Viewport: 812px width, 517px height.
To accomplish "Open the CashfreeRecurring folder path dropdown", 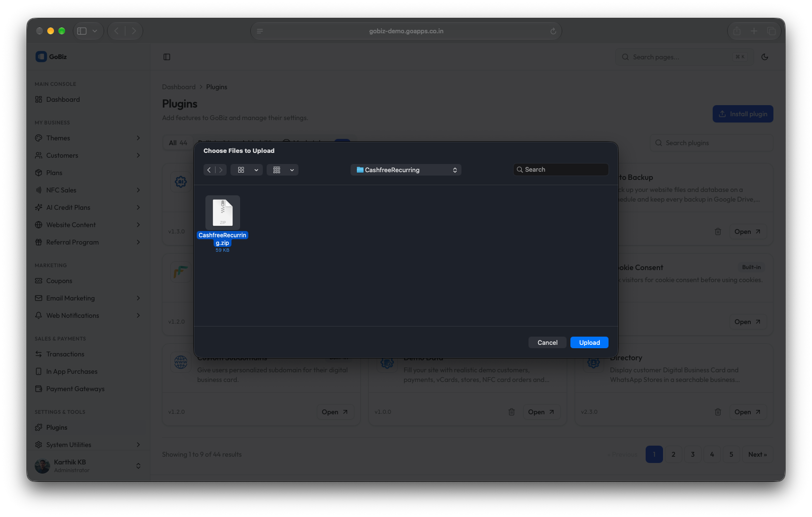I will (x=406, y=170).
